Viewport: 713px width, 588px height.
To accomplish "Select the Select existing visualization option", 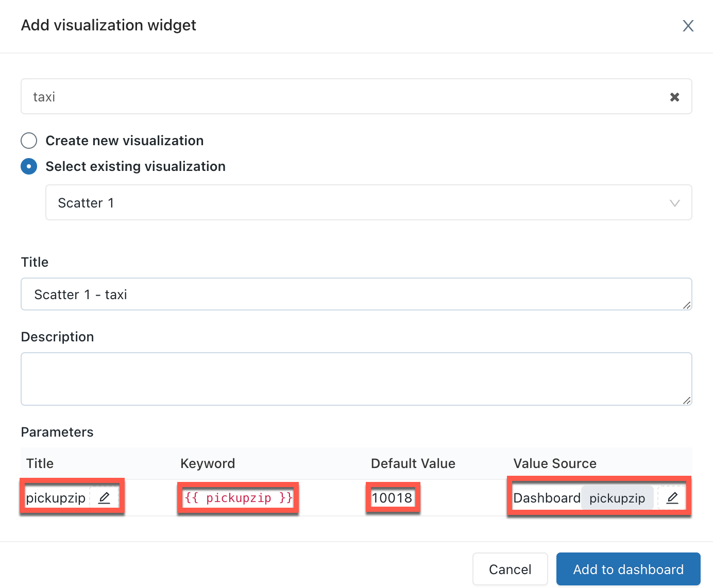I will pos(29,166).
